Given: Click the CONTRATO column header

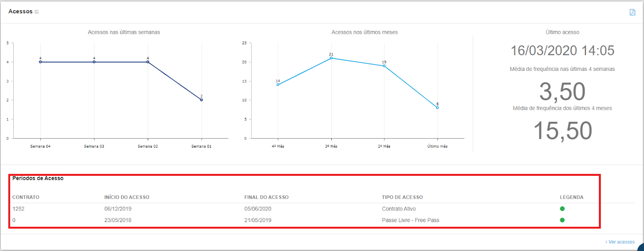Looking at the screenshot, I should [x=26, y=198].
